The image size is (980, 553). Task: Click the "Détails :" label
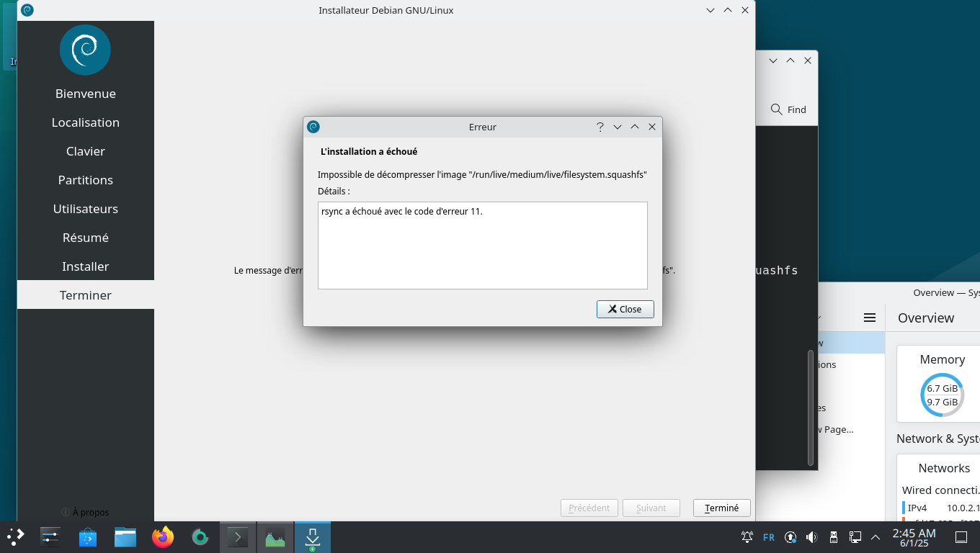[x=334, y=192]
